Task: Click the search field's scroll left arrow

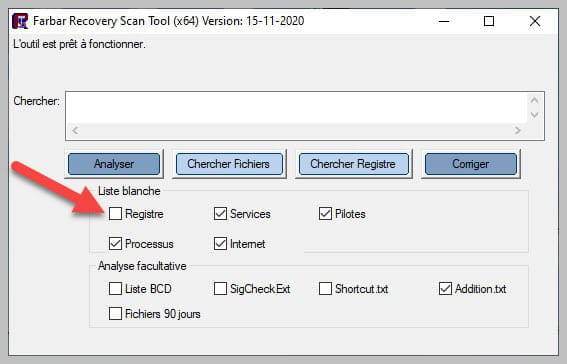Action: (75, 130)
